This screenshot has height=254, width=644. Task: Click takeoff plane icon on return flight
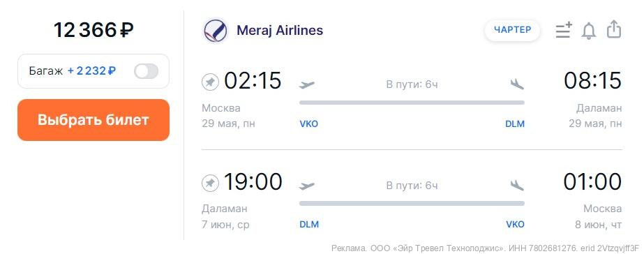click(307, 186)
